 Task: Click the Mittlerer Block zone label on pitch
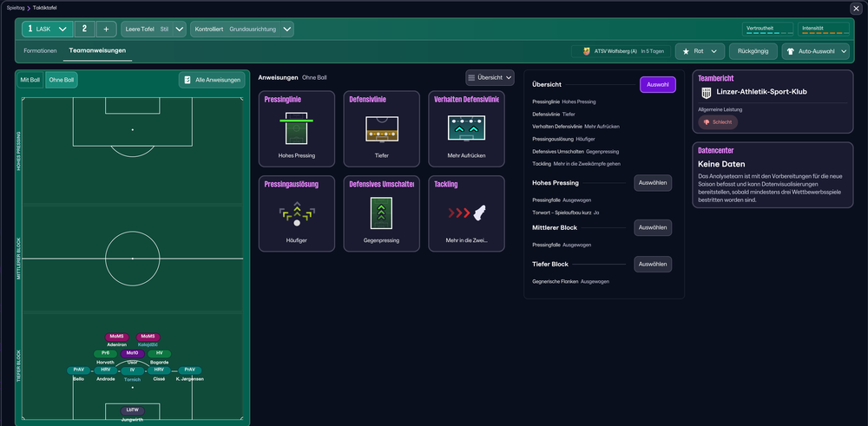click(19, 259)
